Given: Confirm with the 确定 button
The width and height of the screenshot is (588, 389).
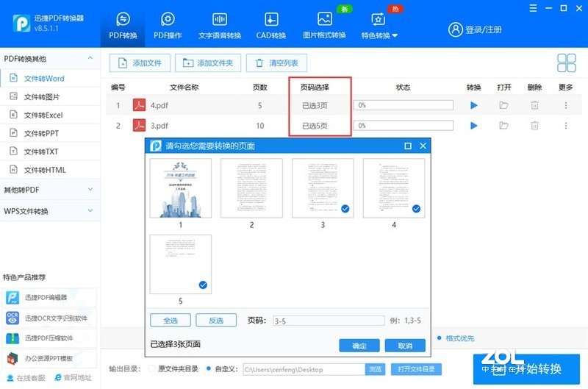Looking at the screenshot, I should pyautogui.click(x=359, y=346).
